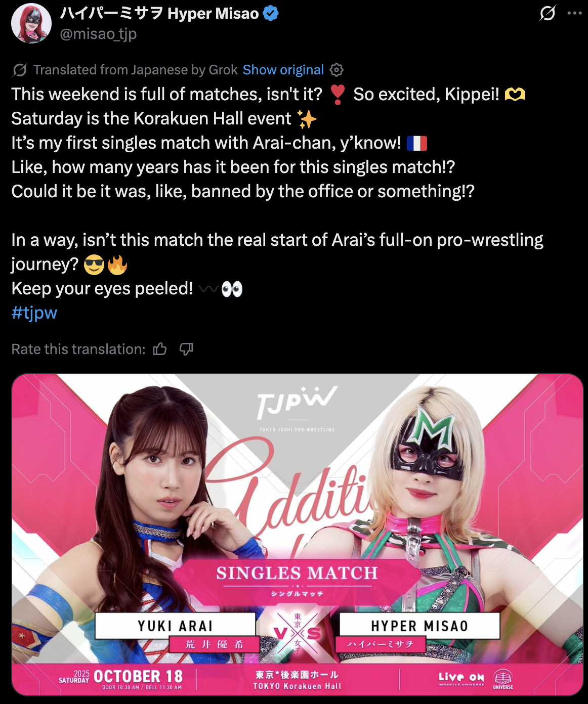588x704 pixels.
Task: Click Show original link
Action: [283, 70]
